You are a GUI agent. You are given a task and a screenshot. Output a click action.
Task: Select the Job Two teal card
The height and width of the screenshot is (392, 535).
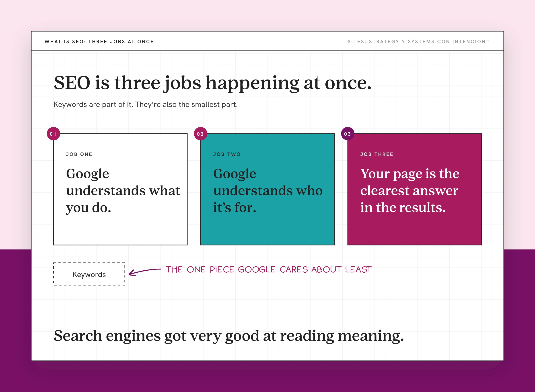pyautogui.click(x=267, y=189)
